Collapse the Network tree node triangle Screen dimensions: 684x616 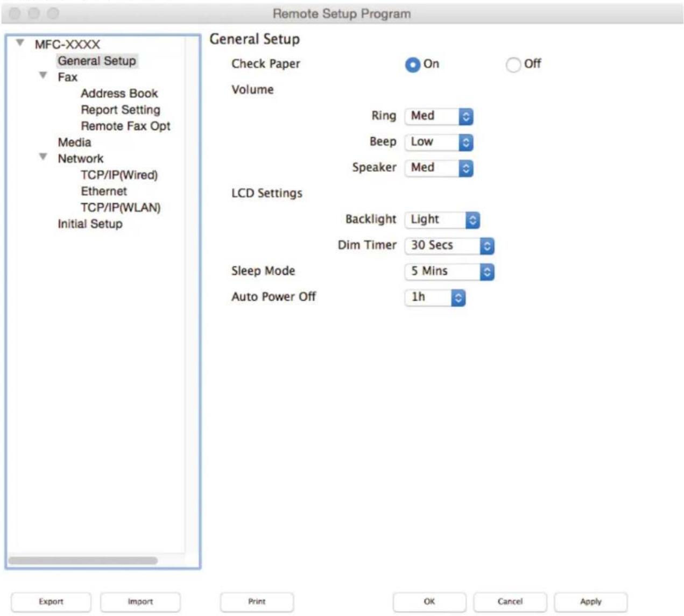coord(43,157)
